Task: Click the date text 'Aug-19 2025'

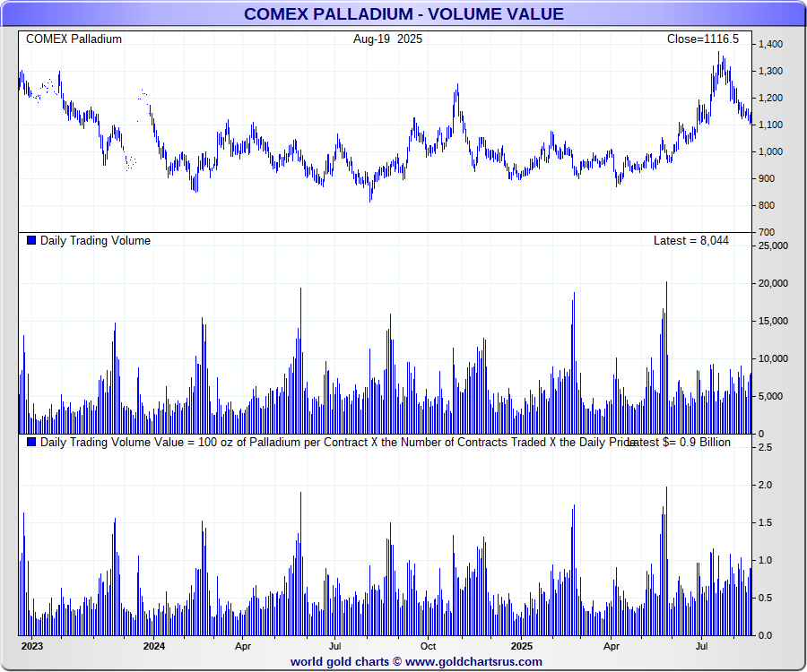Action: [x=387, y=39]
